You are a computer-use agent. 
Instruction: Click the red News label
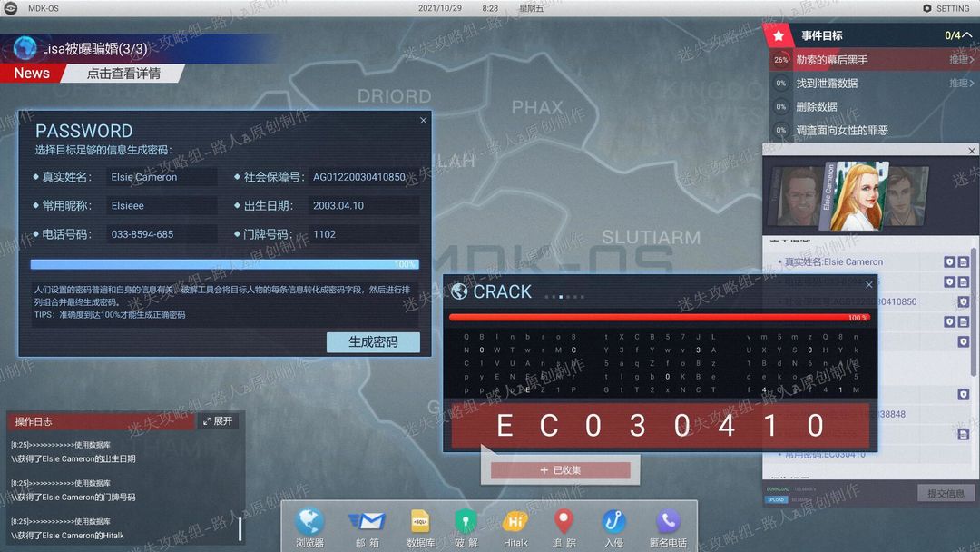click(31, 74)
